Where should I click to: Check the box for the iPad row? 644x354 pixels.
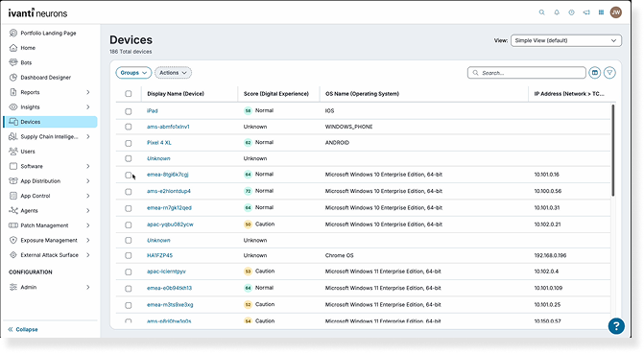coord(129,111)
